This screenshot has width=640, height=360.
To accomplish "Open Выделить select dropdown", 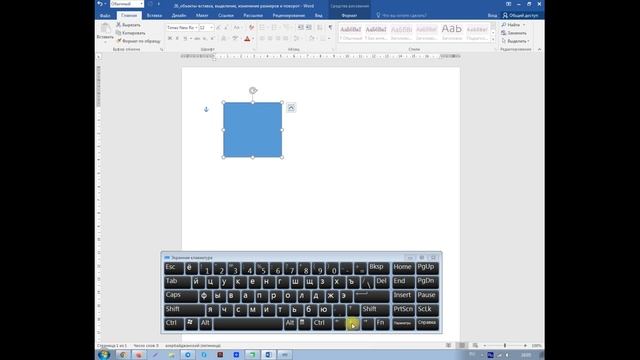I will 516,41.
